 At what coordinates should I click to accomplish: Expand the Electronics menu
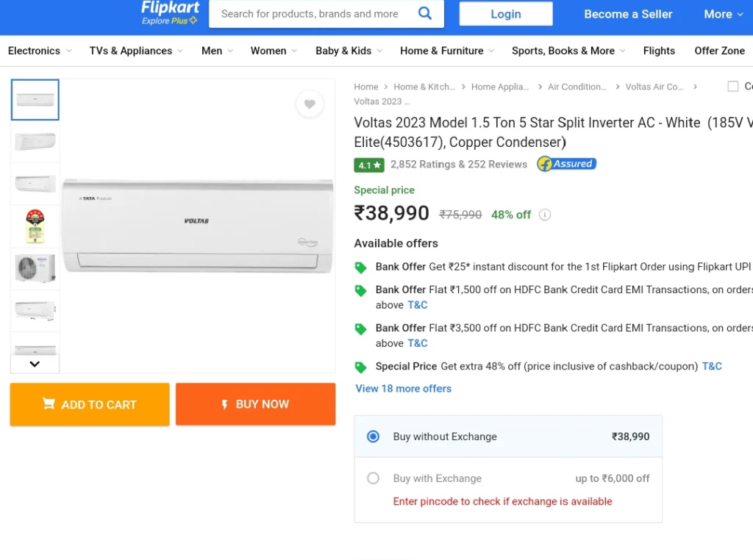pos(40,51)
